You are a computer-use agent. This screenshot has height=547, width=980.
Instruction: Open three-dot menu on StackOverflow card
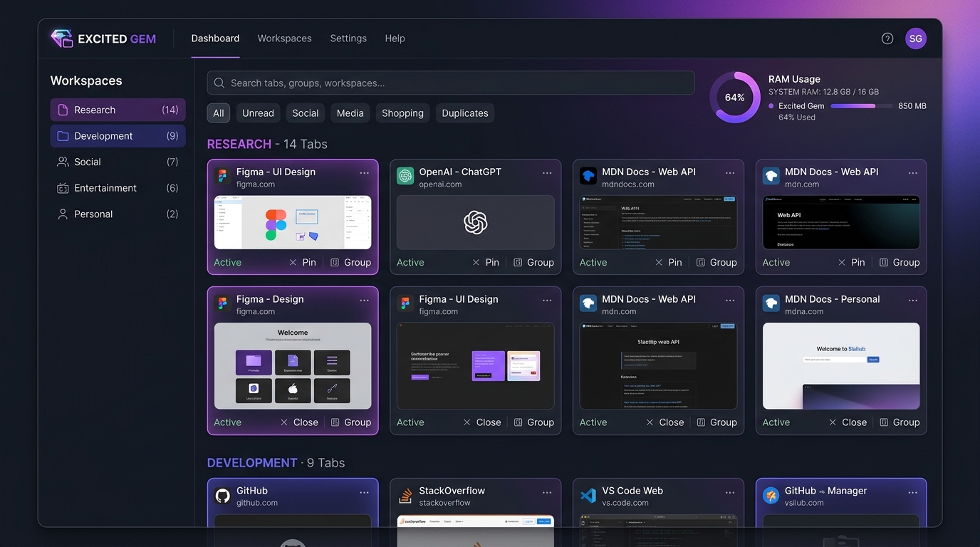pos(547,492)
